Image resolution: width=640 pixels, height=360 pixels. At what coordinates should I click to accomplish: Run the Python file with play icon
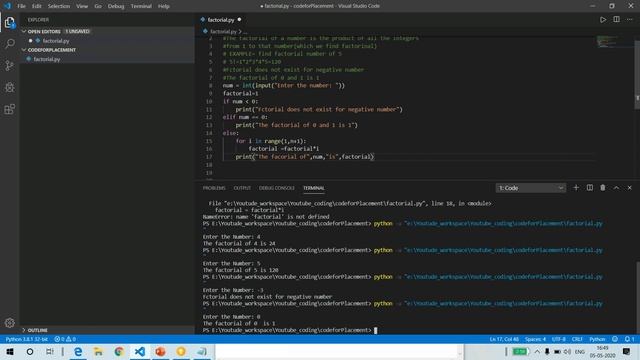[603, 20]
